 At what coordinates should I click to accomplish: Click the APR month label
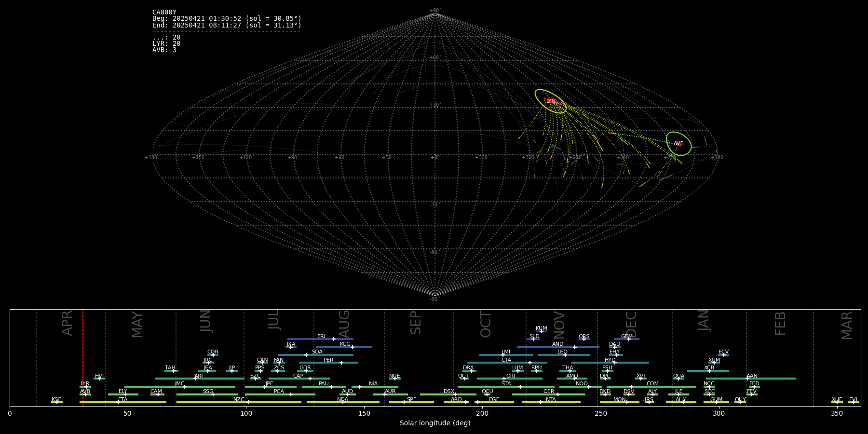(x=68, y=323)
